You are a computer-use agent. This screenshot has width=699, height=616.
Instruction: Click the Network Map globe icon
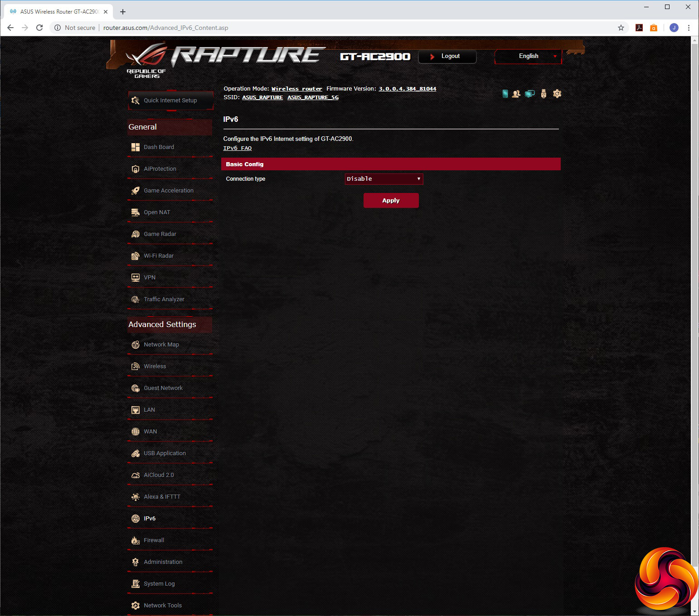[x=135, y=345]
